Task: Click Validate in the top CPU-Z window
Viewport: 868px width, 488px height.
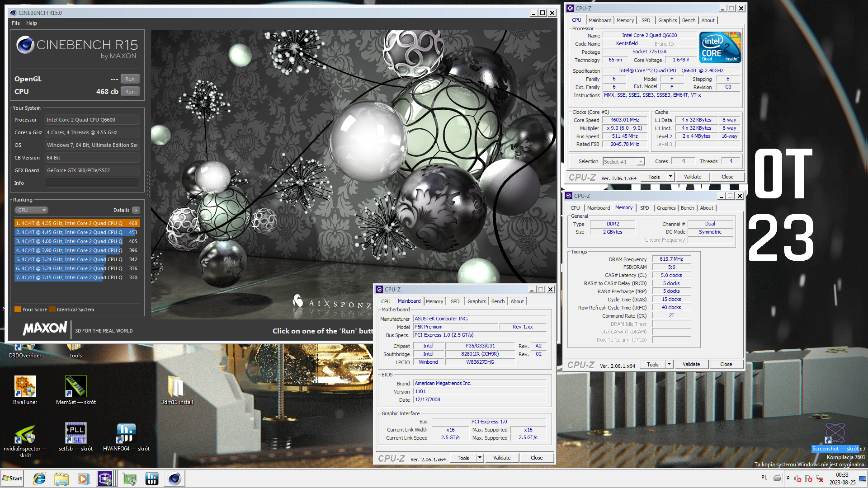Action: tap(693, 177)
